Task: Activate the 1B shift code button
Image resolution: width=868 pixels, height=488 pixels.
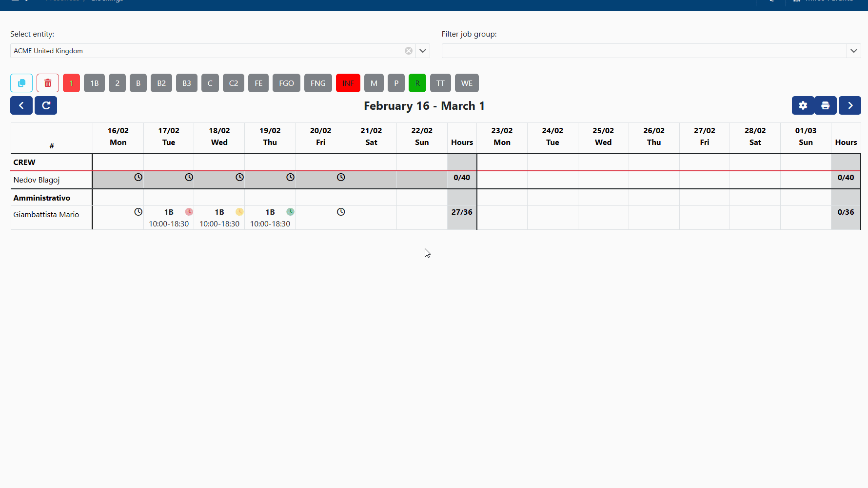Action: [x=94, y=83]
